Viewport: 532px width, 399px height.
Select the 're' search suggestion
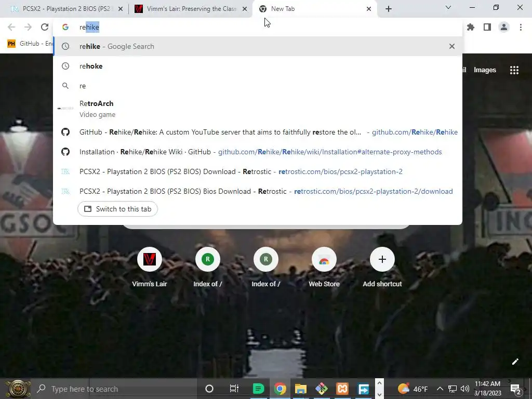click(x=258, y=86)
